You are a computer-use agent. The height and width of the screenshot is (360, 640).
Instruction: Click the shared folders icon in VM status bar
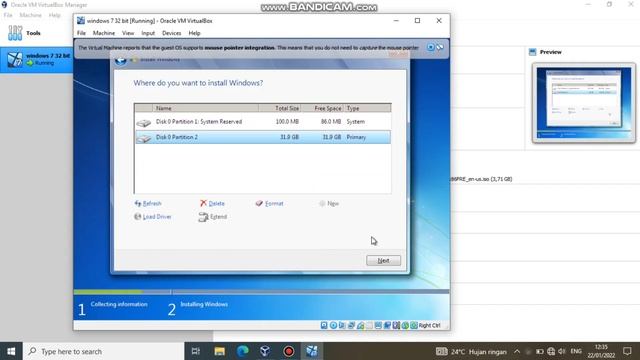pos(369,325)
